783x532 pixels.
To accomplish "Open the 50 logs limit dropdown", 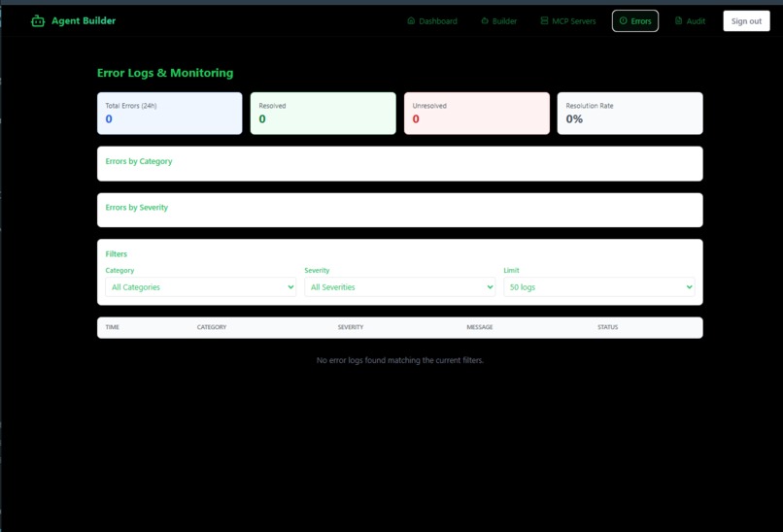I will (x=599, y=287).
